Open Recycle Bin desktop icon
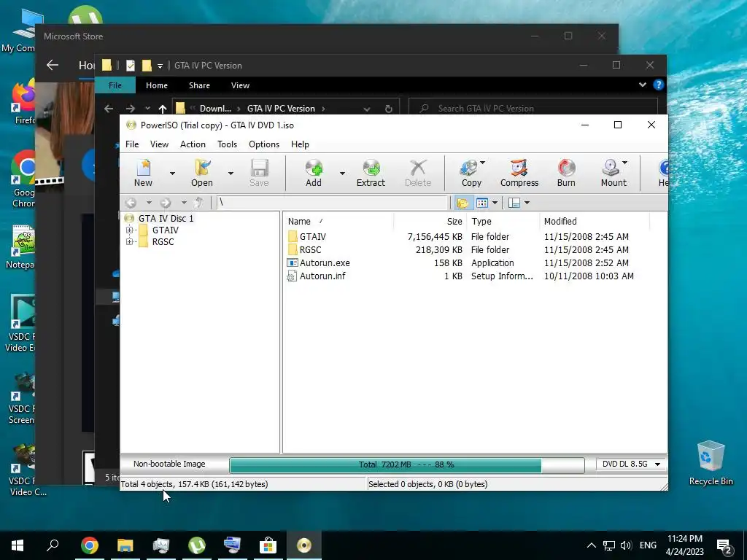Screen dimensions: 747x560 (711, 463)
